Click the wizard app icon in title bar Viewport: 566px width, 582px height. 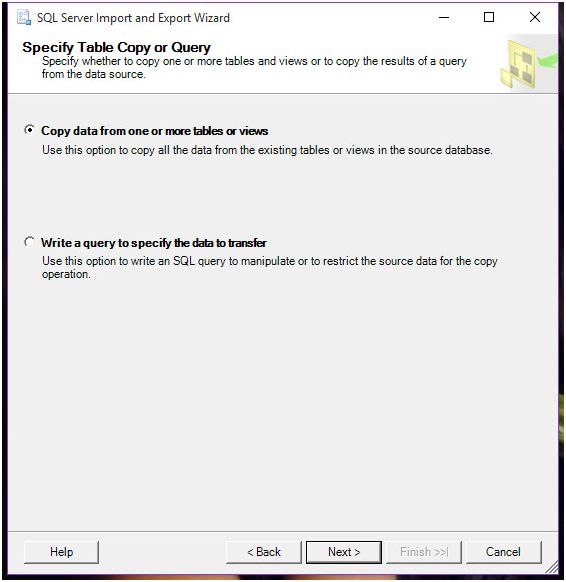coord(24,18)
